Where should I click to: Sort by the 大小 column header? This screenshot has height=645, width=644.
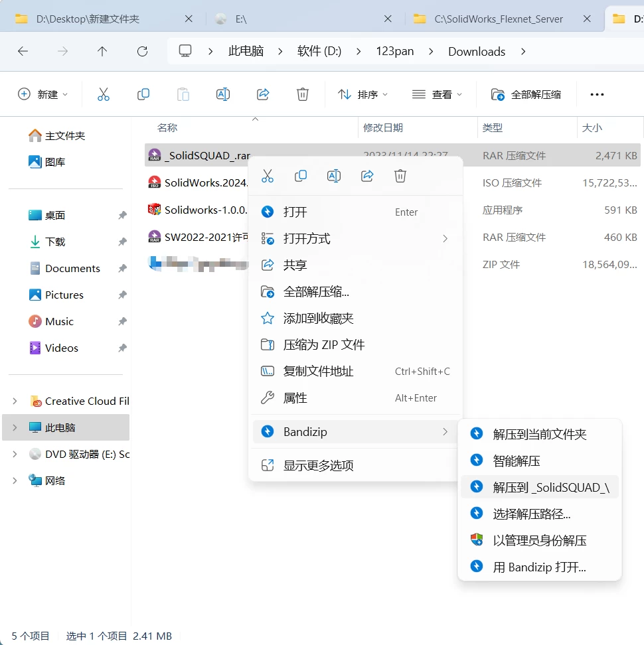tap(610, 128)
